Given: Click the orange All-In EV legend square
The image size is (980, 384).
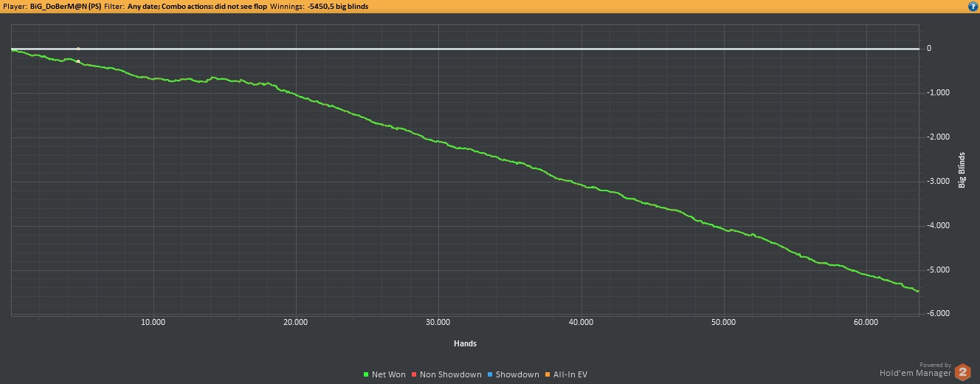Looking at the screenshot, I should coord(546,375).
